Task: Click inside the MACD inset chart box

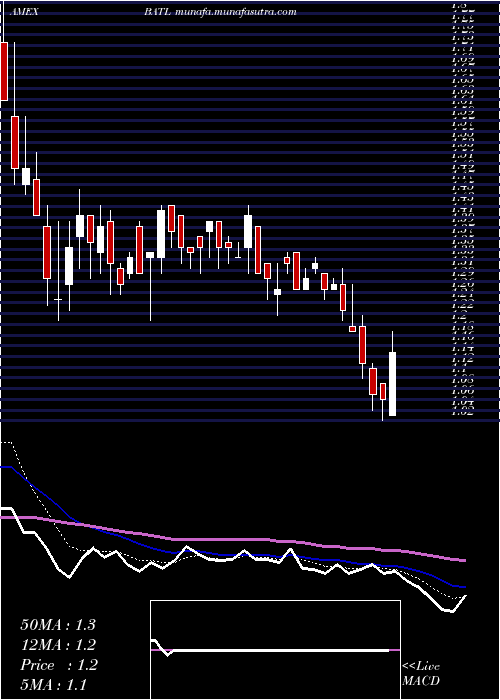Action: pyautogui.click(x=275, y=650)
